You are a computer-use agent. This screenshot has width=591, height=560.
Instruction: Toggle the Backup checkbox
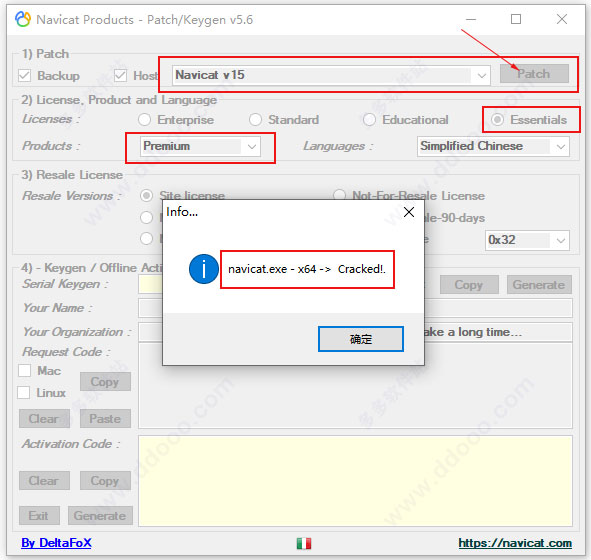pyautogui.click(x=24, y=76)
